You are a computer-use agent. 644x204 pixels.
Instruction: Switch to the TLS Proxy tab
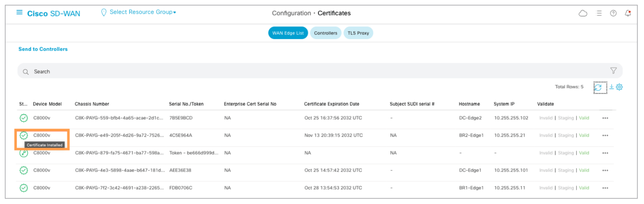coord(358,33)
